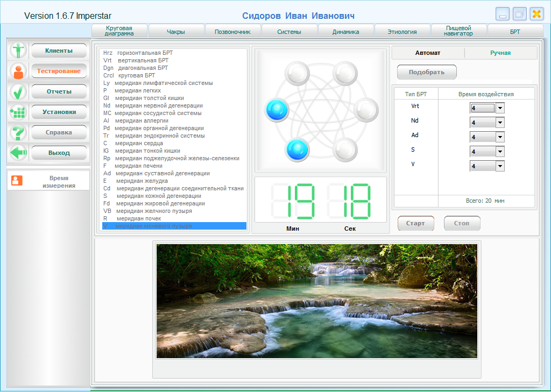551x392 pixels.
Task: Select Nd меридиан нервной дегенерации
Action: [x=174, y=106]
